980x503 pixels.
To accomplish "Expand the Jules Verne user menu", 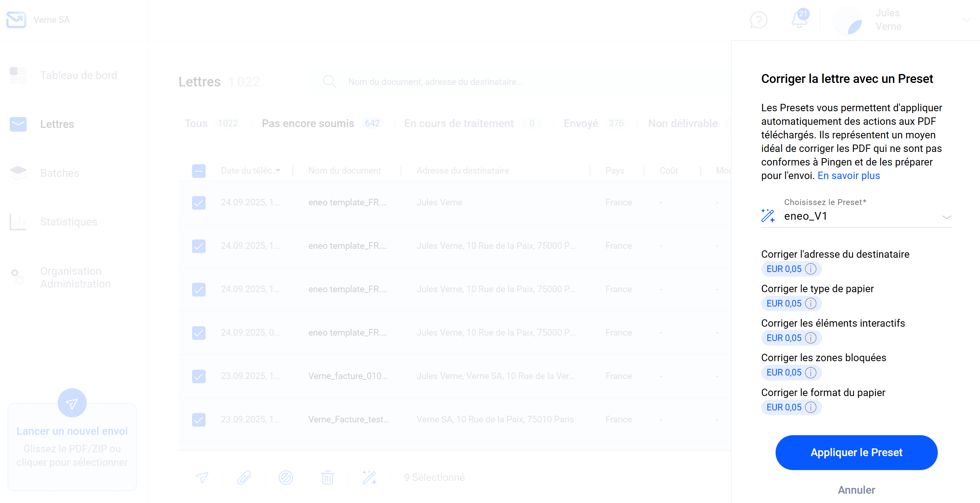I will click(x=966, y=20).
